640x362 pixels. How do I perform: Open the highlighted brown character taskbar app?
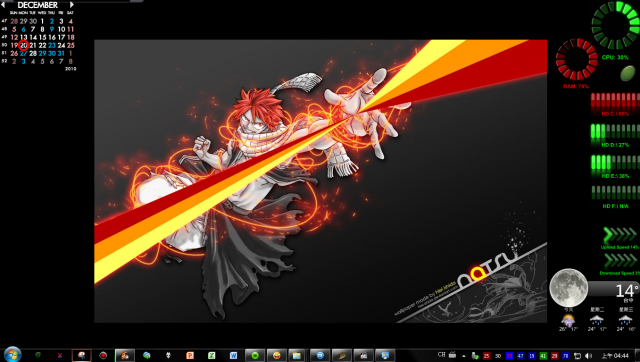pos(124,355)
